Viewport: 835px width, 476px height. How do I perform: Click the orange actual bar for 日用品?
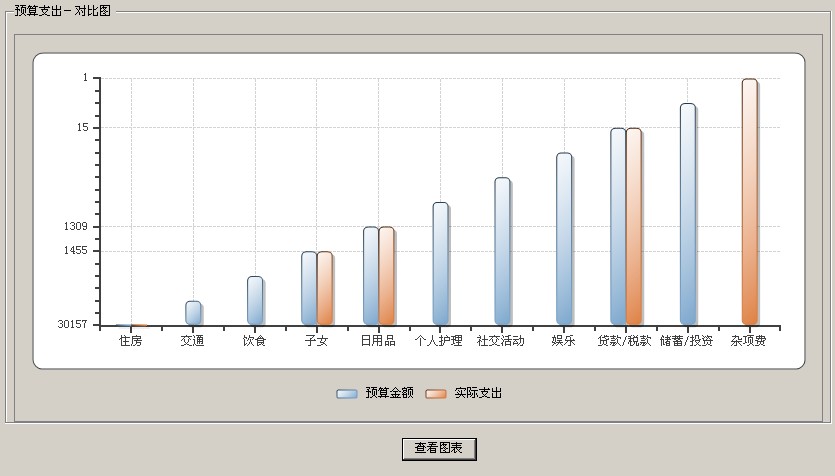point(387,276)
